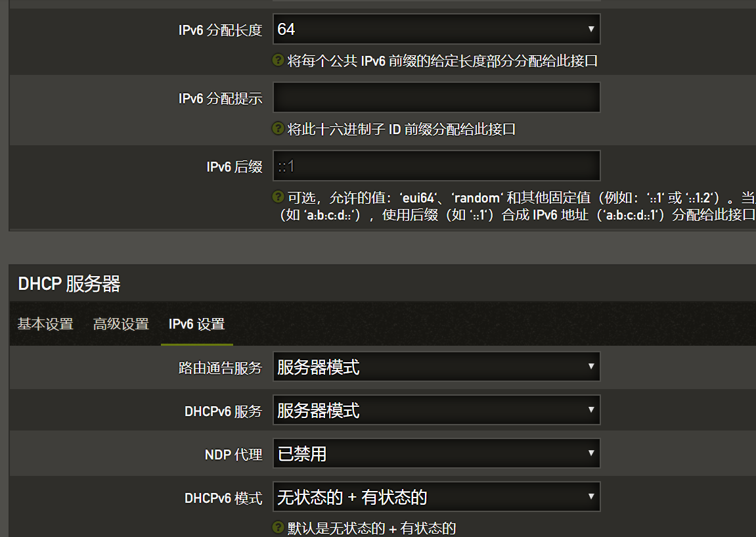Switch to the 高级设置 tab

pyautogui.click(x=120, y=324)
